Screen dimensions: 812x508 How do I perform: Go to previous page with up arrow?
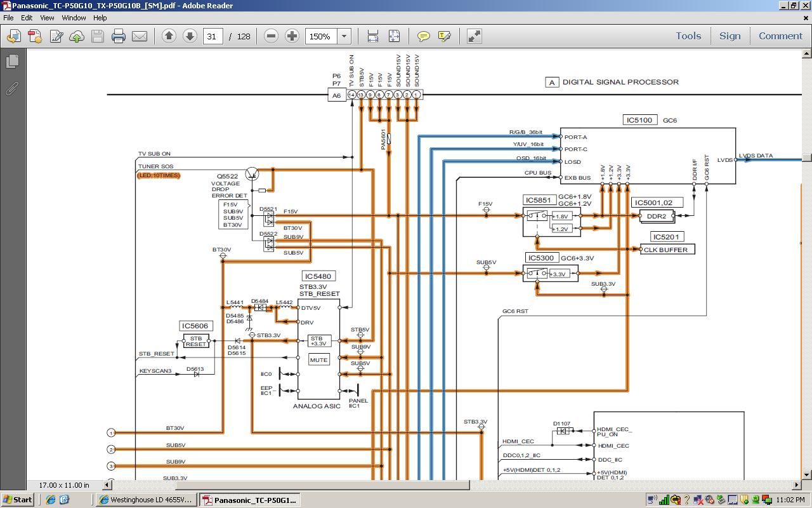point(169,36)
